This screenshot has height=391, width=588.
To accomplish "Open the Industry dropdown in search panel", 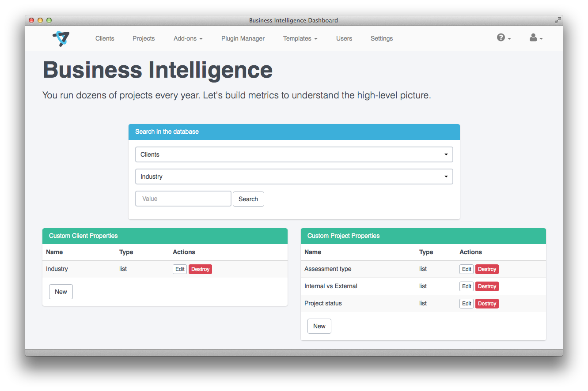I will pyautogui.click(x=294, y=177).
